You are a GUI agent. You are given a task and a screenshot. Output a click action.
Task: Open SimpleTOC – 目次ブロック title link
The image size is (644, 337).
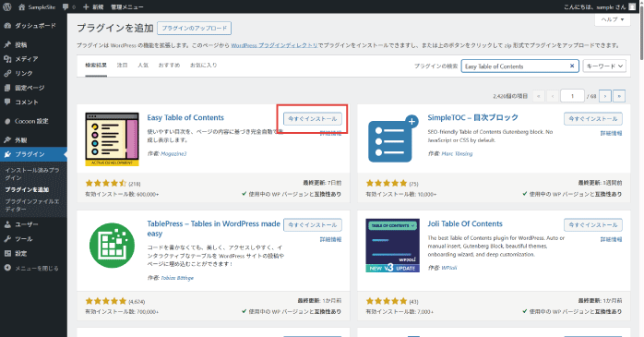[x=472, y=117]
